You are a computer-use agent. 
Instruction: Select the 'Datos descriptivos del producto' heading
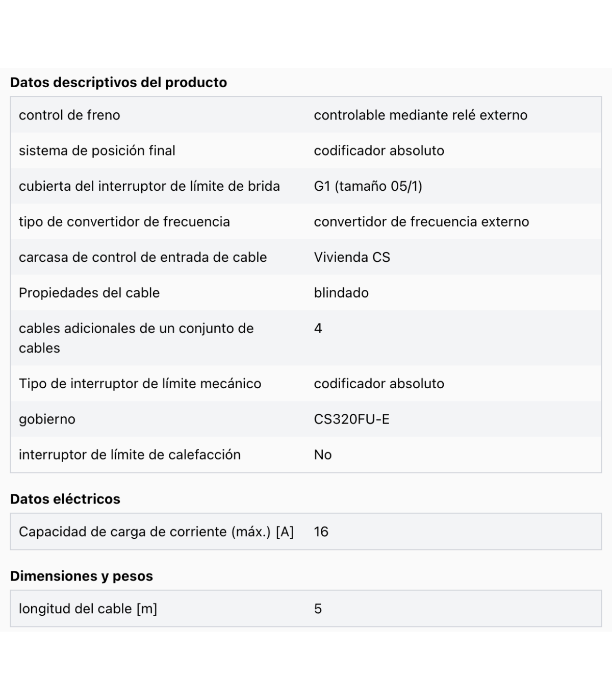coord(118,83)
